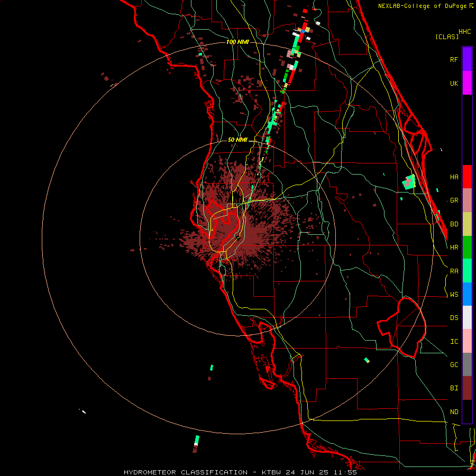The width and height of the screenshot is (476, 476).
Task: Click the [CLAS] units label
Action: point(447,36)
